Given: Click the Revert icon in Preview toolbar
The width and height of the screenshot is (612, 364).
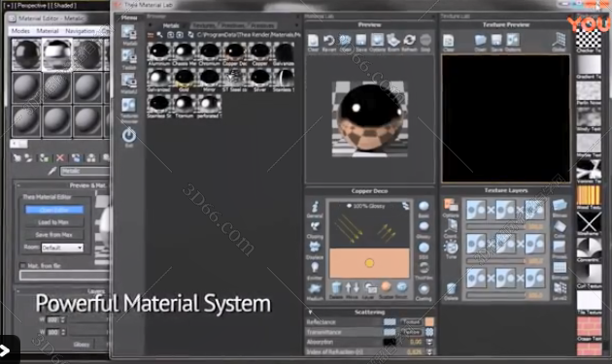Looking at the screenshot, I should click(x=328, y=41).
